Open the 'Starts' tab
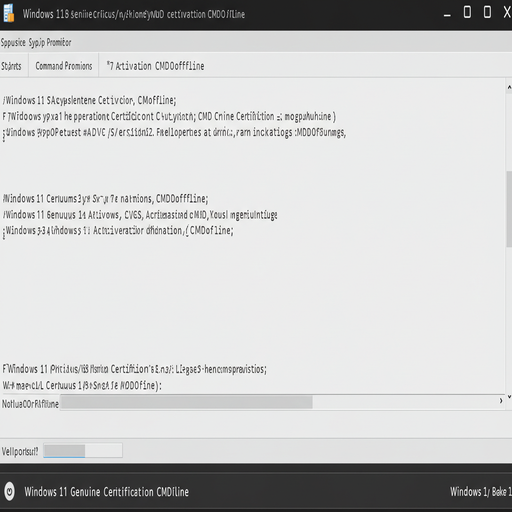 point(11,66)
